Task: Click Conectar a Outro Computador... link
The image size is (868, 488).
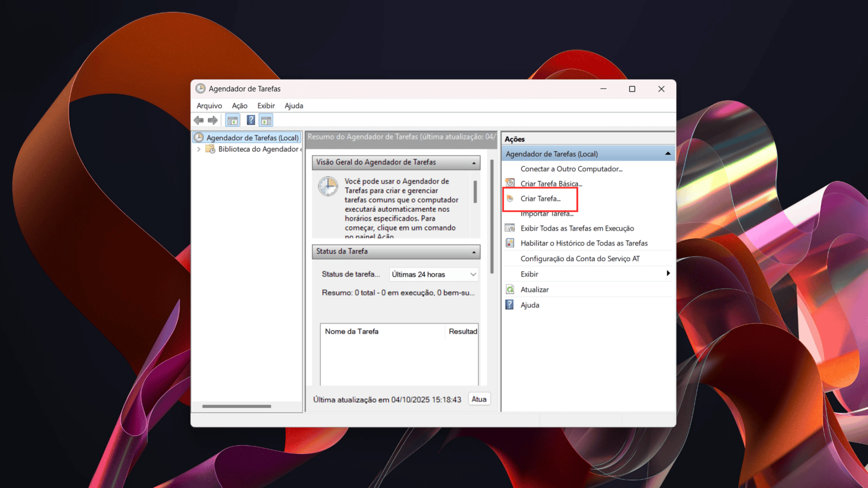Action: click(x=571, y=169)
